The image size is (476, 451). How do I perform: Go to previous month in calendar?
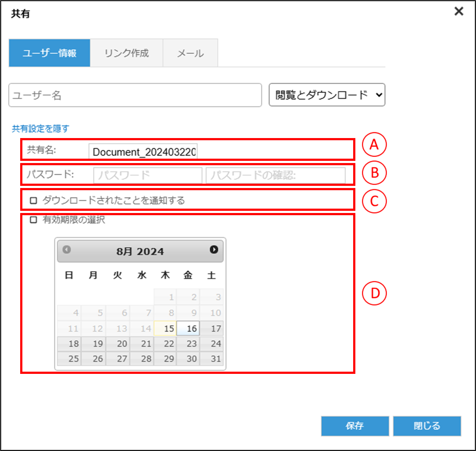67,250
